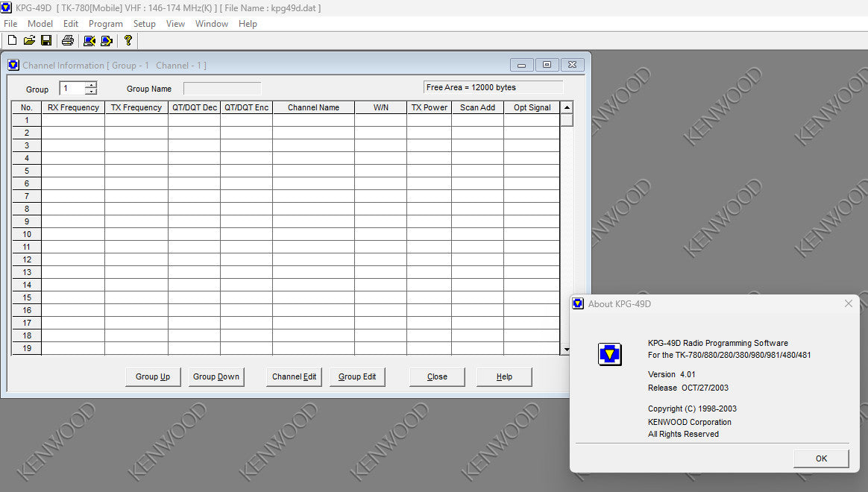Click Help button in Channel Information window
The image size is (868, 492).
pos(504,377)
